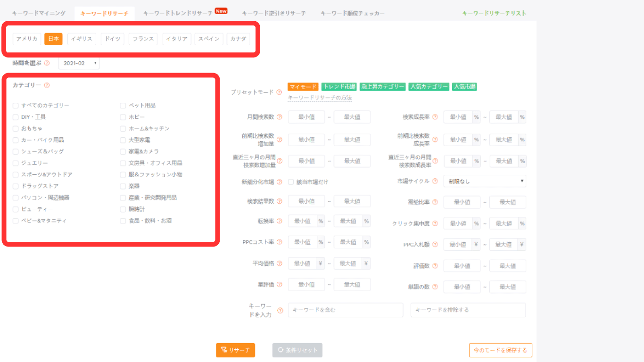
Task: Open the キーワードリサーチの方法 link
Action: [320, 98]
